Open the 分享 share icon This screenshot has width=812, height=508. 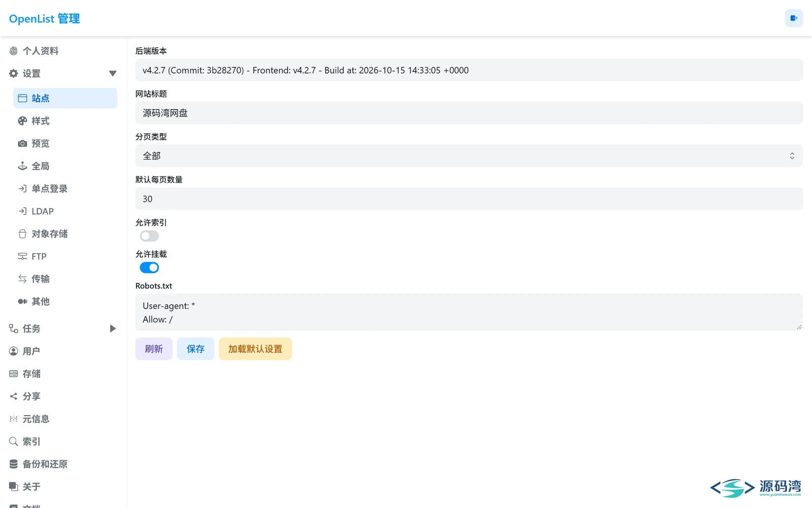pos(14,396)
